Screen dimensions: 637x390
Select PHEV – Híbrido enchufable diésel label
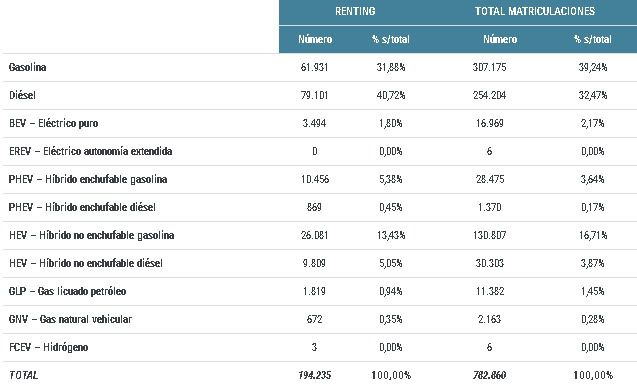[x=82, y=207]
